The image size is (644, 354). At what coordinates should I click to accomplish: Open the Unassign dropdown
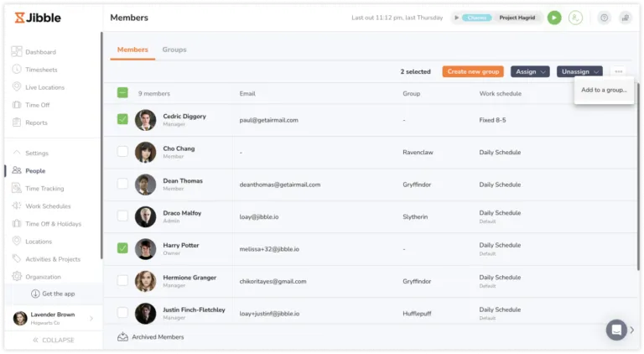579,72
